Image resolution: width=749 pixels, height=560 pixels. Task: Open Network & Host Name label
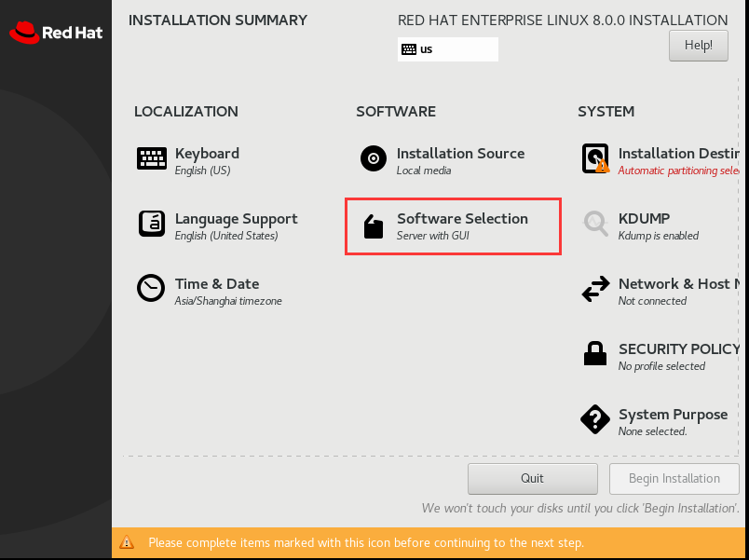point(679,284)
